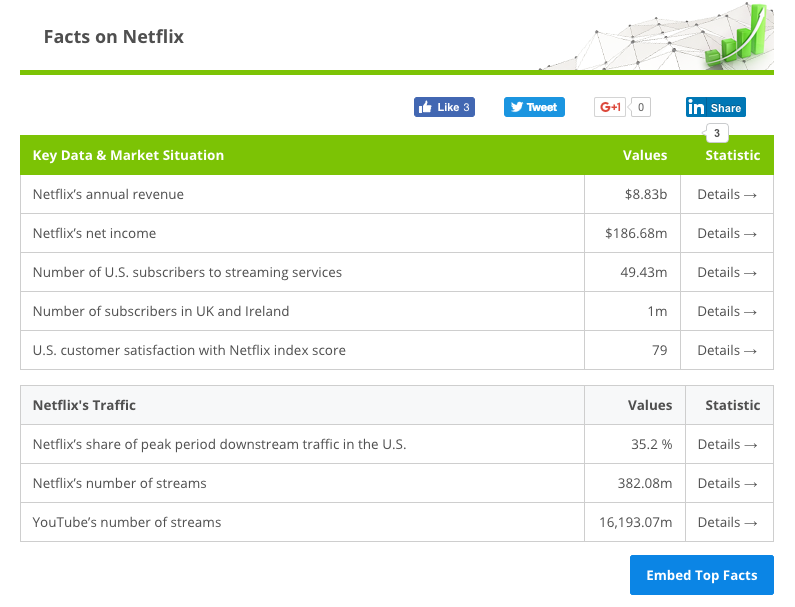This screenshot has width=795, height=607.
Task: Select the 1m UK and Ireland value
Action: click(x=657, y=311)
